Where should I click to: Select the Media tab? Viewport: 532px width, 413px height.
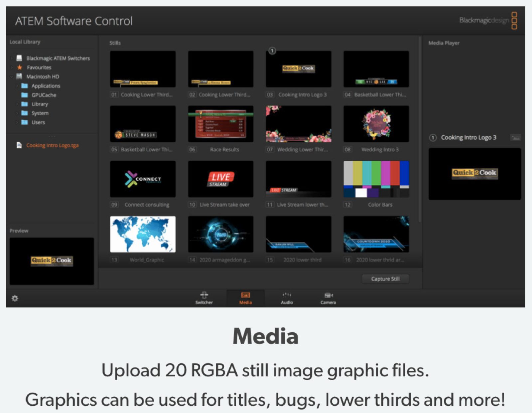tap(245, 298)
